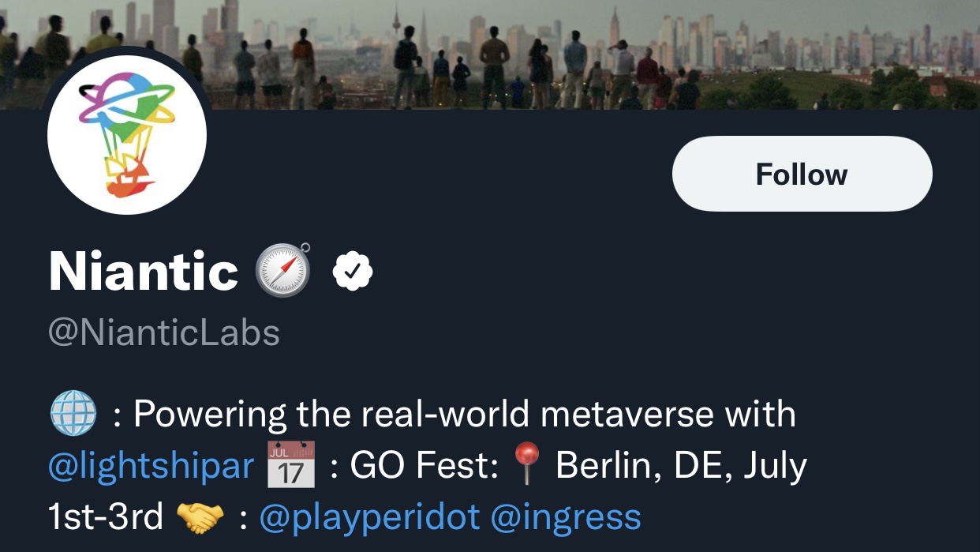Click the handshake emoji in bio
The width and height of the screenshot is (980, 552).
tap(200, 517)
